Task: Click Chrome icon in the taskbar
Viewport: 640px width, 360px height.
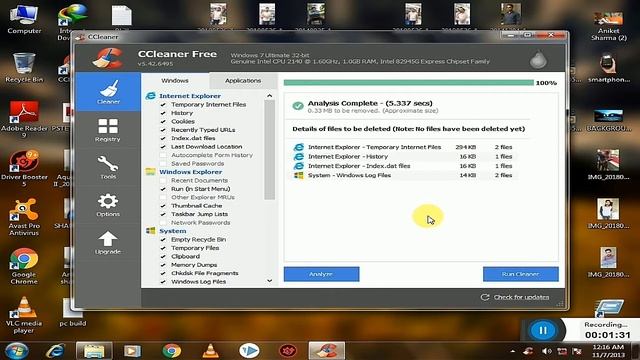Action: click(172, 351)
